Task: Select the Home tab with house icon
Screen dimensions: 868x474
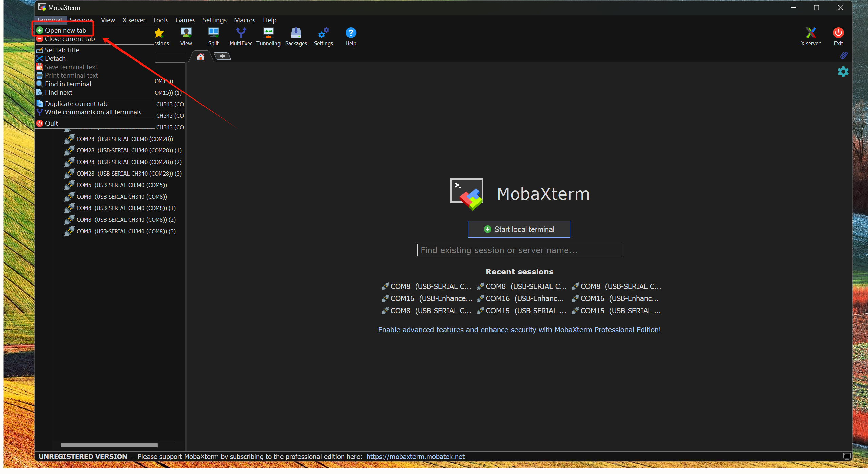Action: [x=201, y=56]
